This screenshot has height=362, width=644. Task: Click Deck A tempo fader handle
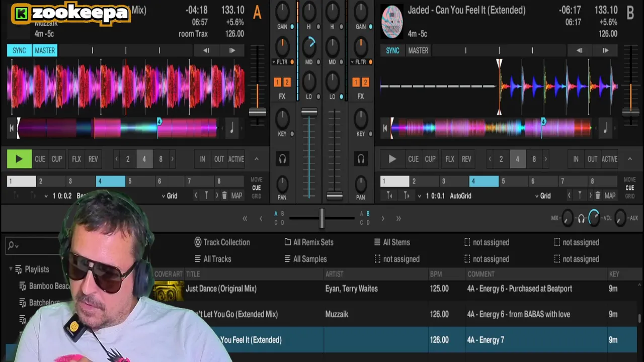tap(257, 112)
